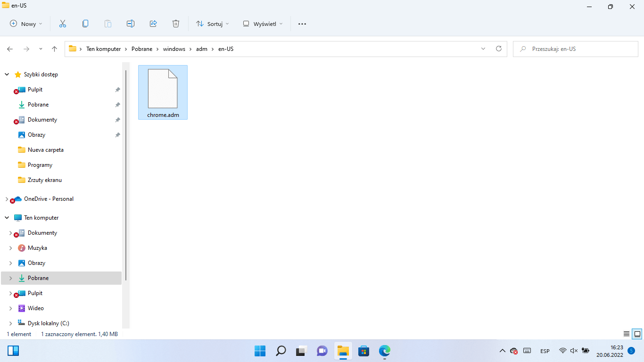Switch to details list view icon
Viewport: 644px width, 362px height.
(x=627, y=334)
